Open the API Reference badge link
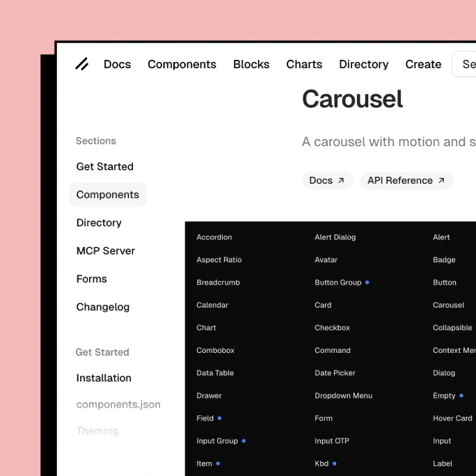This screenshot has height=476, width=476. click(406, 180)
